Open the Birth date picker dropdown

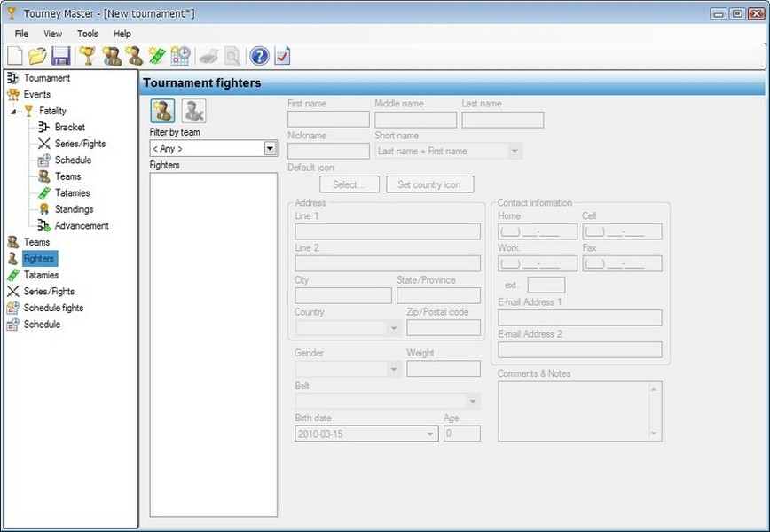coord(430,434)
